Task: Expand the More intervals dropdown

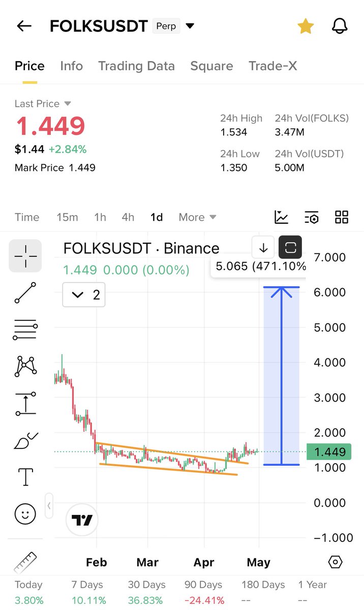Action: tap(197, 217)
